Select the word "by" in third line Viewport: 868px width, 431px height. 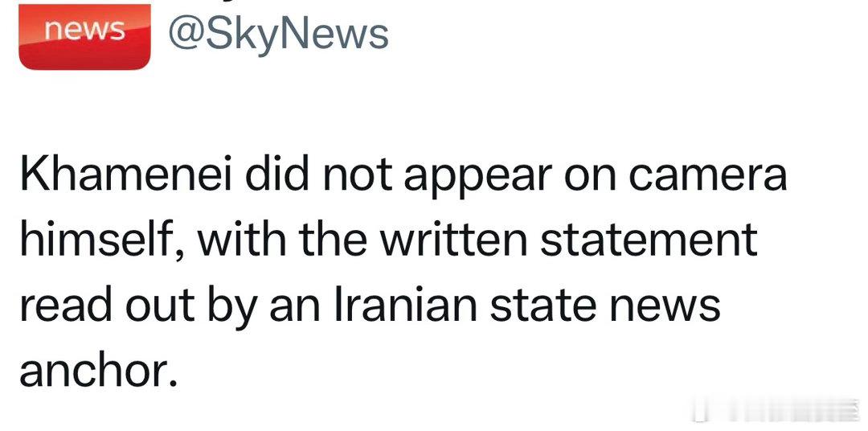point(231,306)
